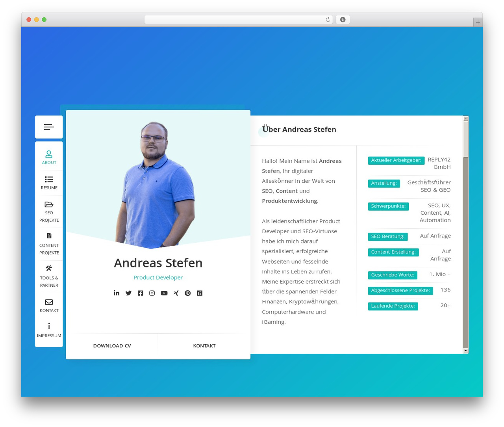Viewport: 504px width, 427px height.
Task: Click the 1. Mio + words value
Action: [x=440, y=274]
